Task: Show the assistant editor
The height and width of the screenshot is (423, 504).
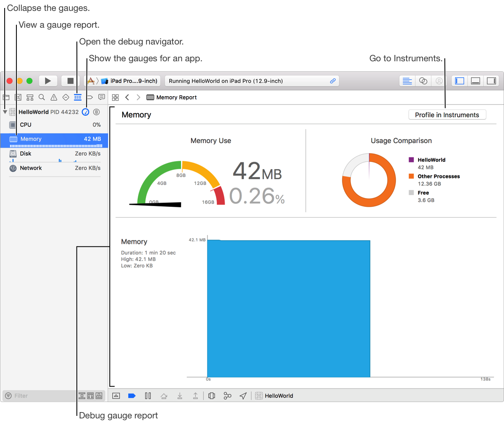Action: pyautogui.click(x=423, y=81)
